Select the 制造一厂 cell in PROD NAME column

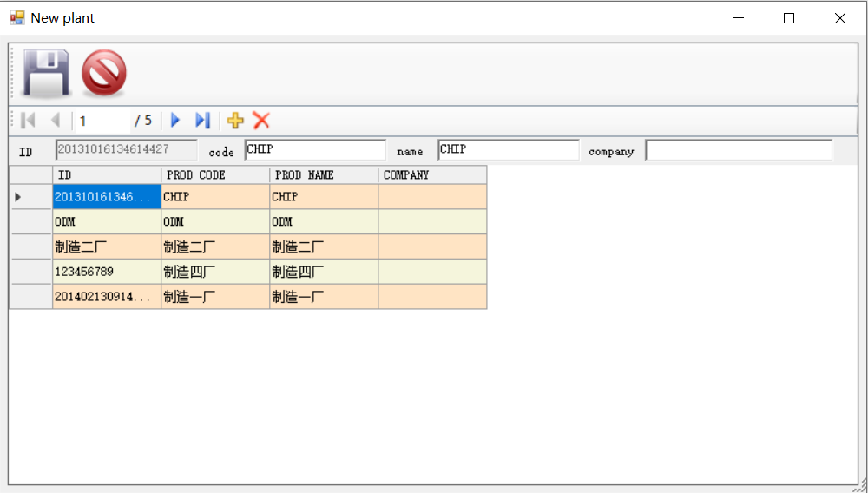[x=323, y=297]
